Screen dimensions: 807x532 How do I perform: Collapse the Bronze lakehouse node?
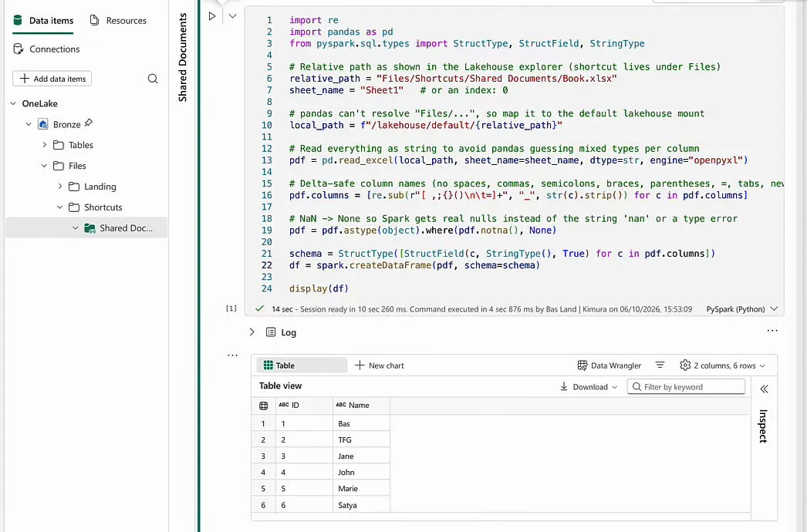29,124
